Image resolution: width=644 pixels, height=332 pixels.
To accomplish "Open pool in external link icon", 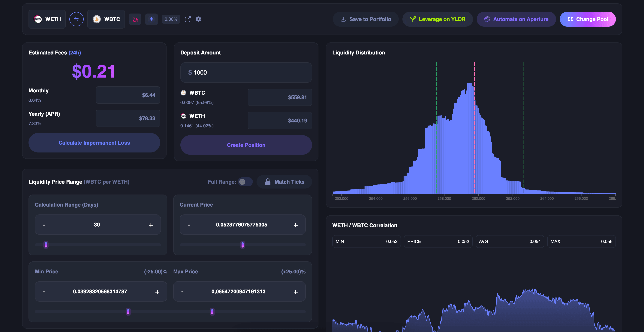I will 188,19.
